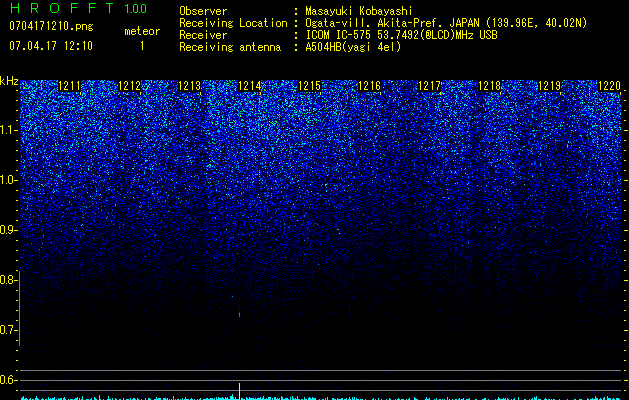
Task: Click the ICOM IC-575 receiver details
Action: coord(402,35)
